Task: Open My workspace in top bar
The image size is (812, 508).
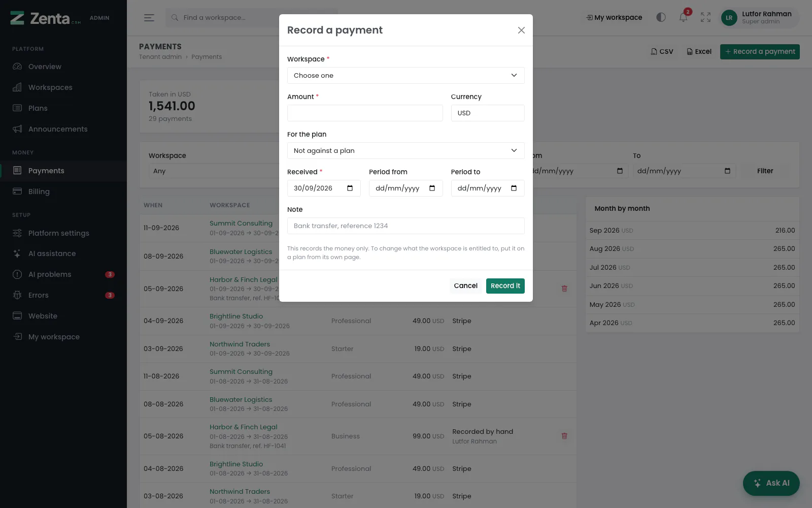Action: click(x=614, y=17)
